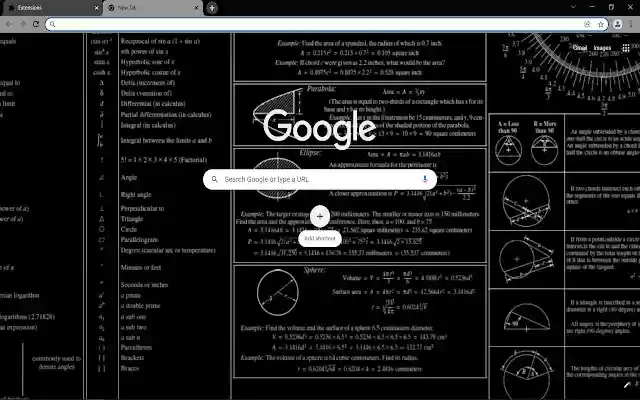The width and height of the screenshot is (640, 400).
Task: Click the share page icon in address bar
Action: 587,24
